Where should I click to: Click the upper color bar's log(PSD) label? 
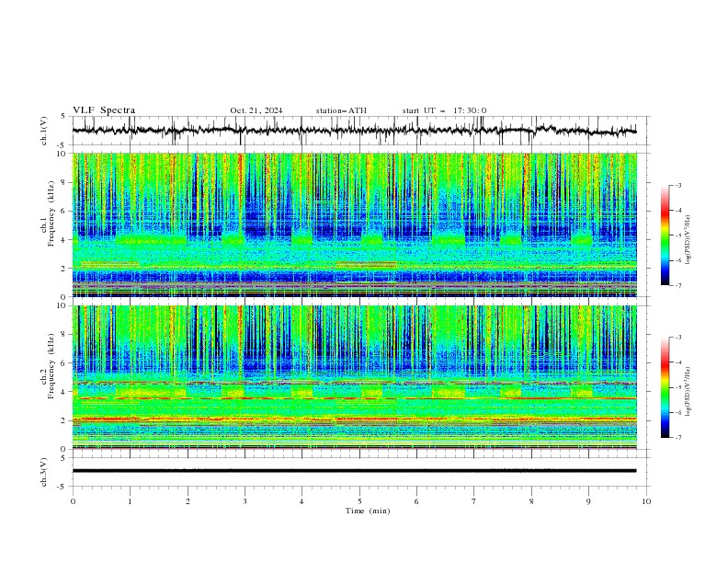pos(688,240)
